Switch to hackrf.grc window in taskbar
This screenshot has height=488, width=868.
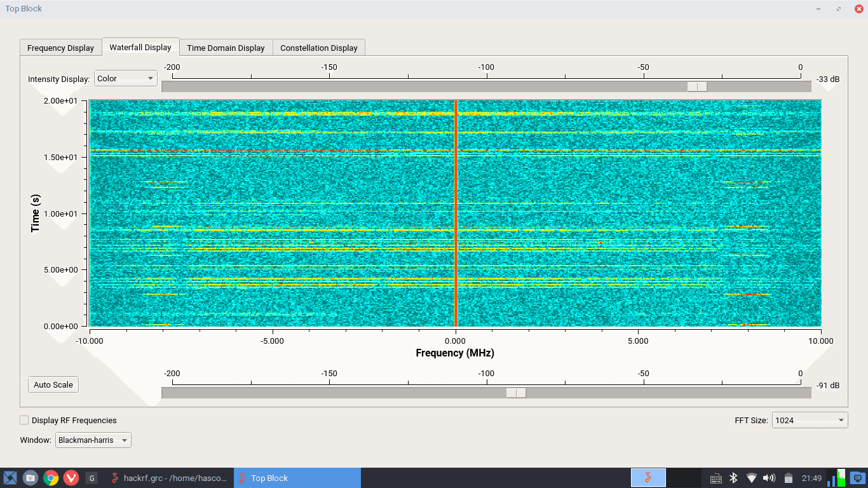coord(169,478)
